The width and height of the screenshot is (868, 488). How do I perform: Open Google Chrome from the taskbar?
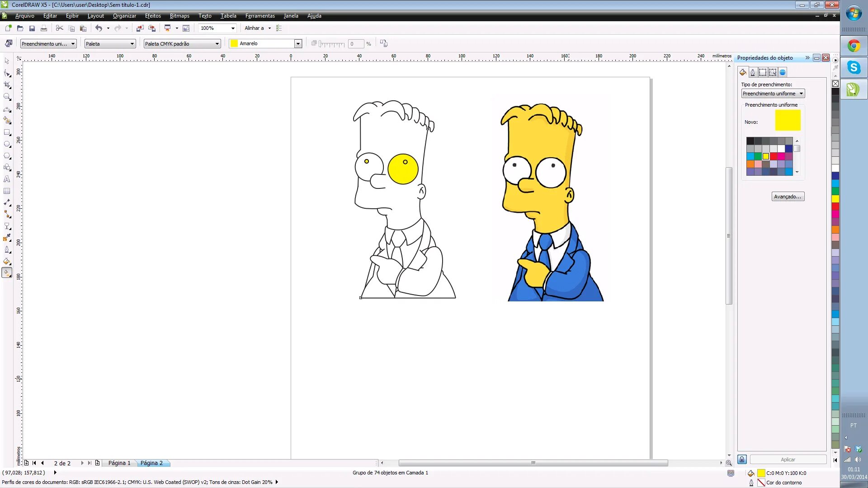854,46
